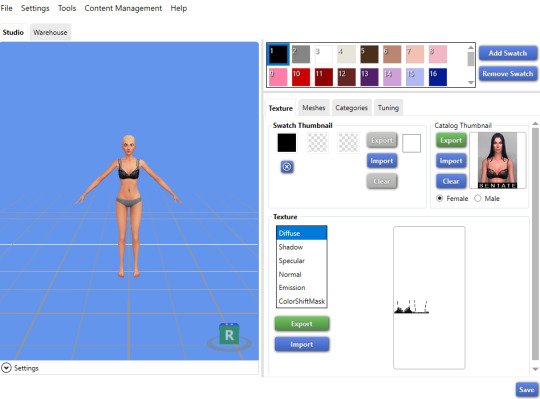Expand the Settings chevron below the viewport

coord(6,368)
